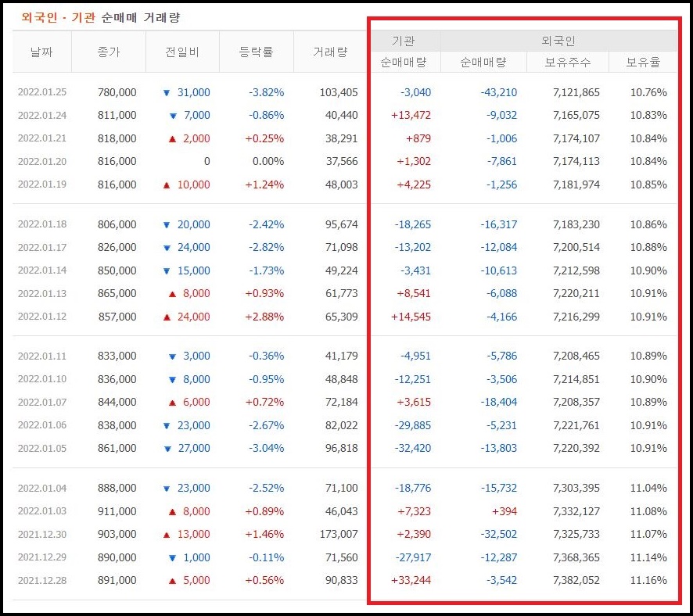This screenshot has height=616, width=693.
Task: Select date cell 2022.01.03
Action: pyautogui.click(x=42, y=511)
